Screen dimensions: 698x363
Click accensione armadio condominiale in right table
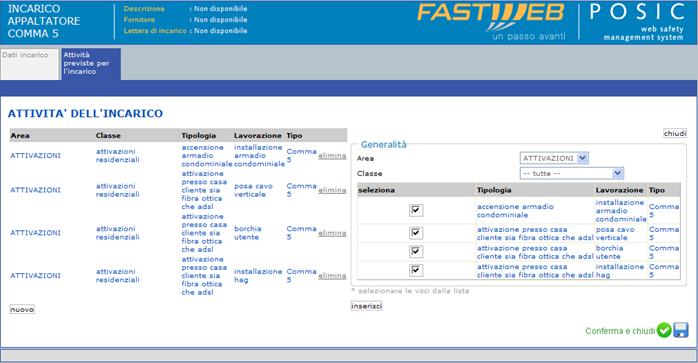click(x=515, y=211)
